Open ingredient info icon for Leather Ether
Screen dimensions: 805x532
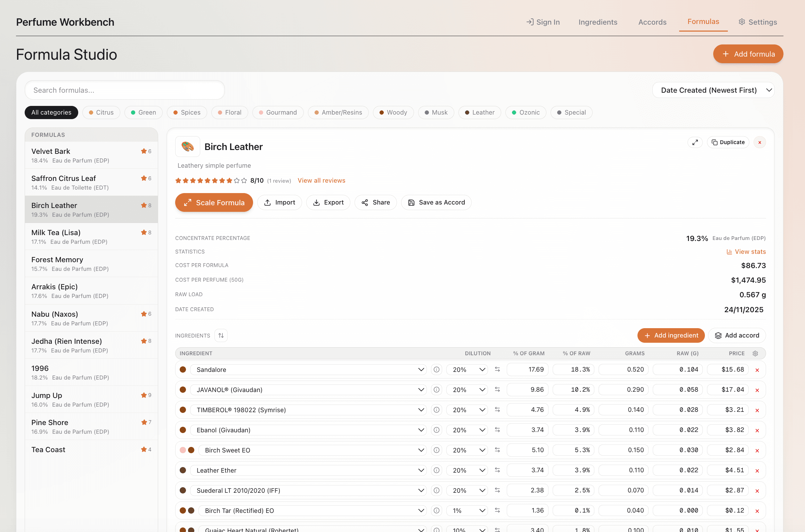(x=437, y=470)
